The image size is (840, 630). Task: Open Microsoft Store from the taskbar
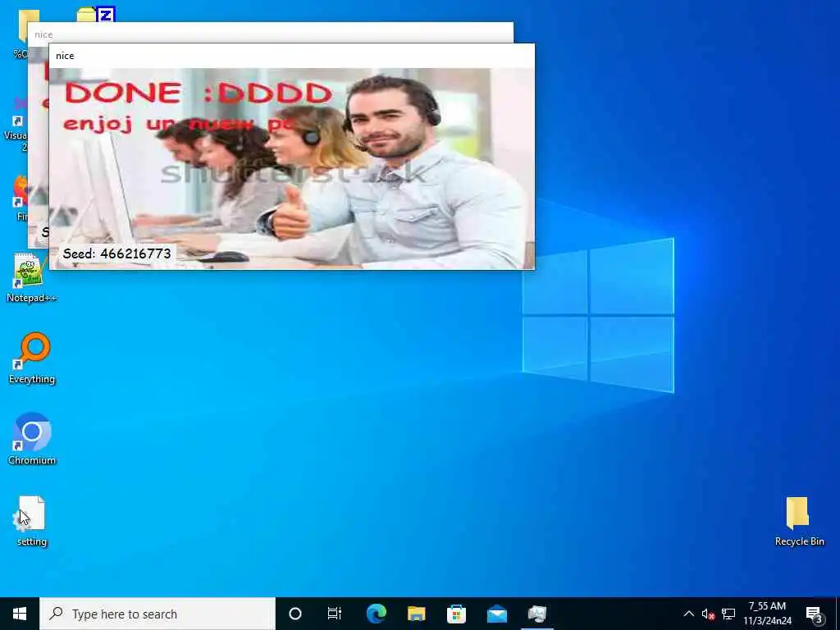[456, 614]
